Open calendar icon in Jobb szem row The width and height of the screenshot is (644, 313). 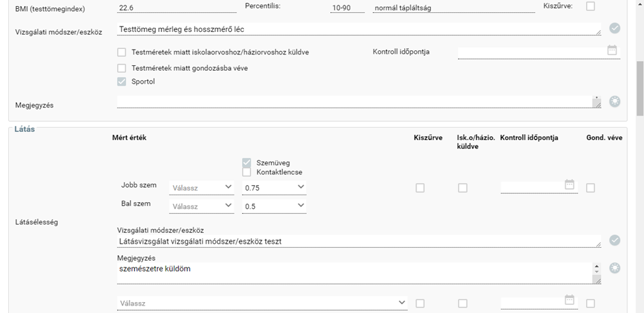(x=569, y=184)
